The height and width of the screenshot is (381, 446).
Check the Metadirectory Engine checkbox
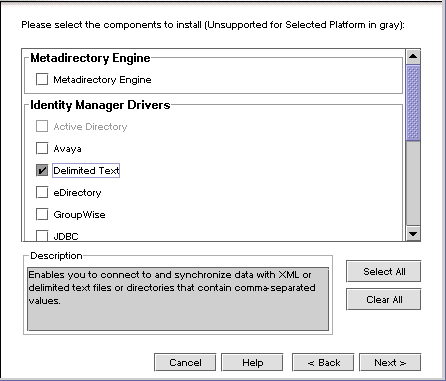[x=42, y=79]
